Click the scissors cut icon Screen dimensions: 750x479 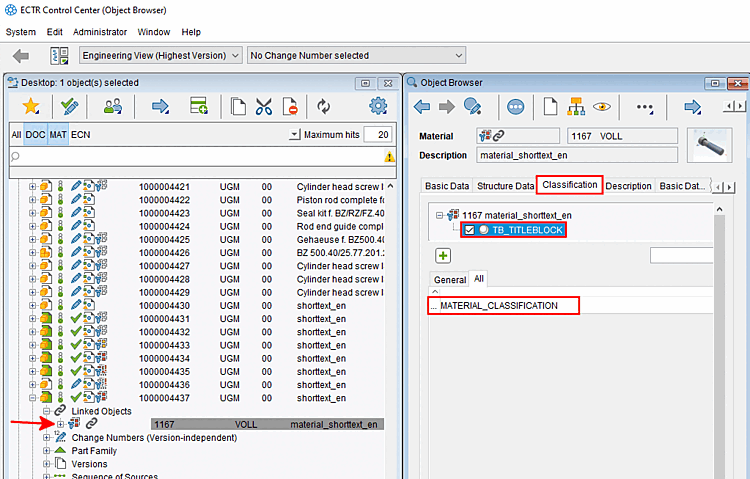(x=264, y=106)
